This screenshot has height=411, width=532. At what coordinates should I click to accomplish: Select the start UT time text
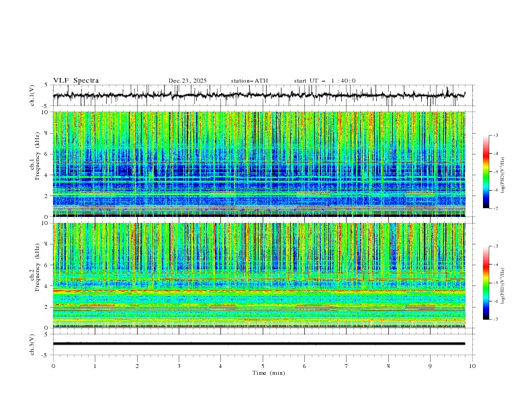(x=324, y=81)
